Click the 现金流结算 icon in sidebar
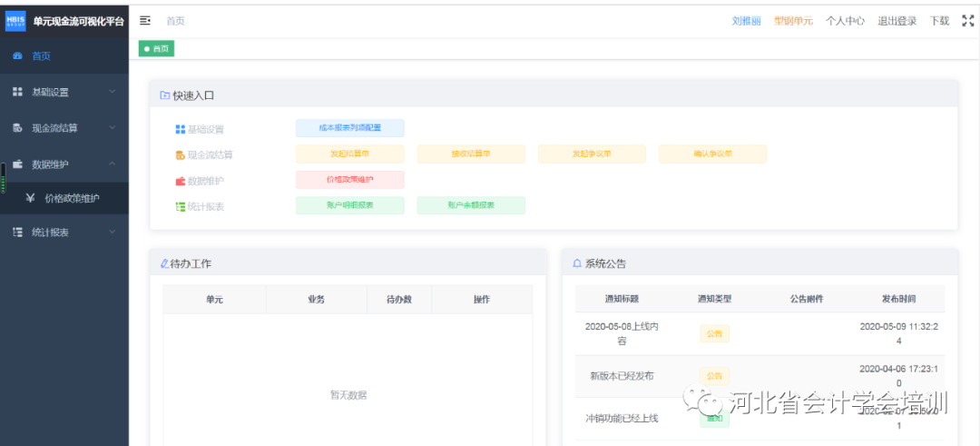 [17, 128]
